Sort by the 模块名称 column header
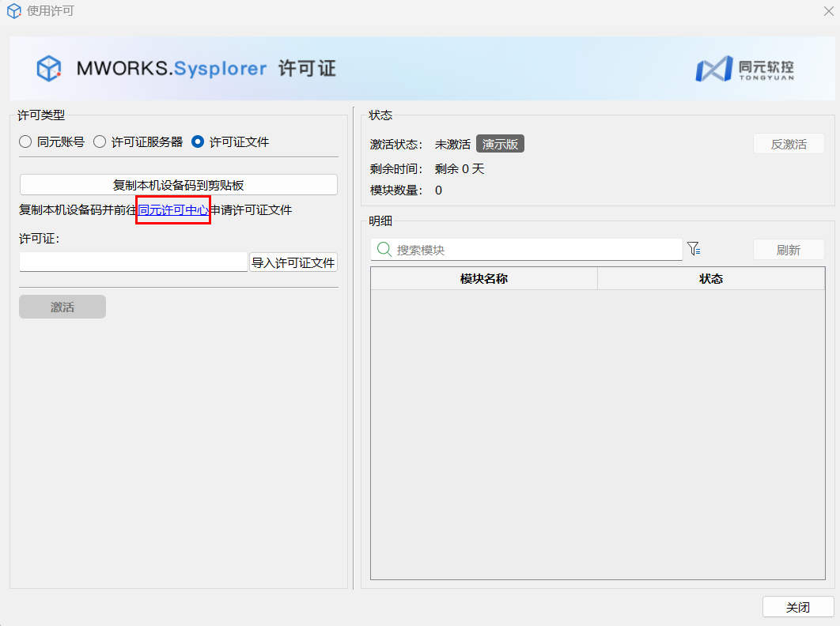 point(483,279)
